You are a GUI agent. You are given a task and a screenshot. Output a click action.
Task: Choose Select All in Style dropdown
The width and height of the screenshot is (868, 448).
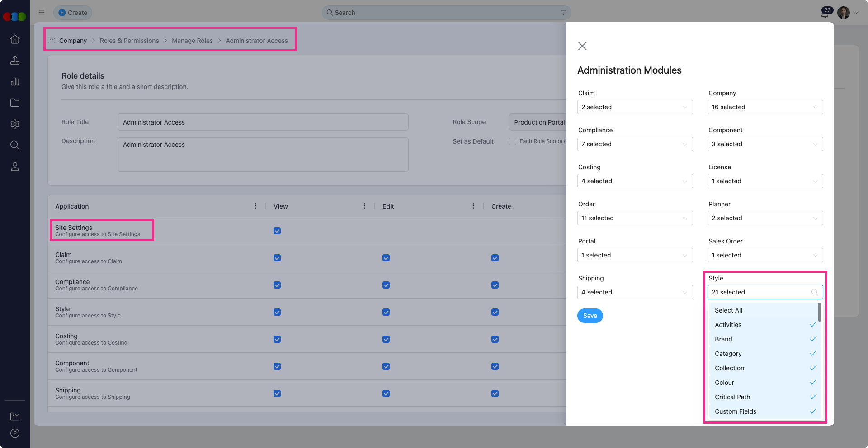729,310
